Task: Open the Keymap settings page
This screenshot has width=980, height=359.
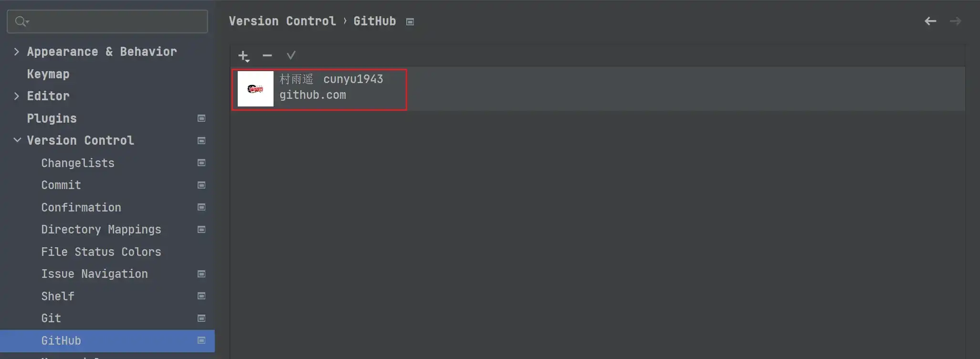Action: click(48, 74)
